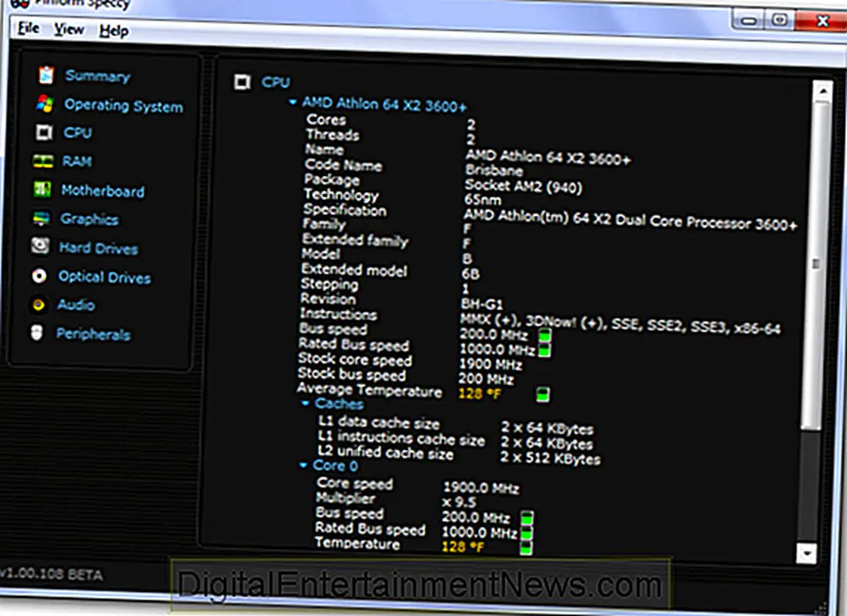Image resolution: width=847 pixels, height=616 pixels.
Task: Click the vertical scrollbar thumb
Action: pos(816,265)
